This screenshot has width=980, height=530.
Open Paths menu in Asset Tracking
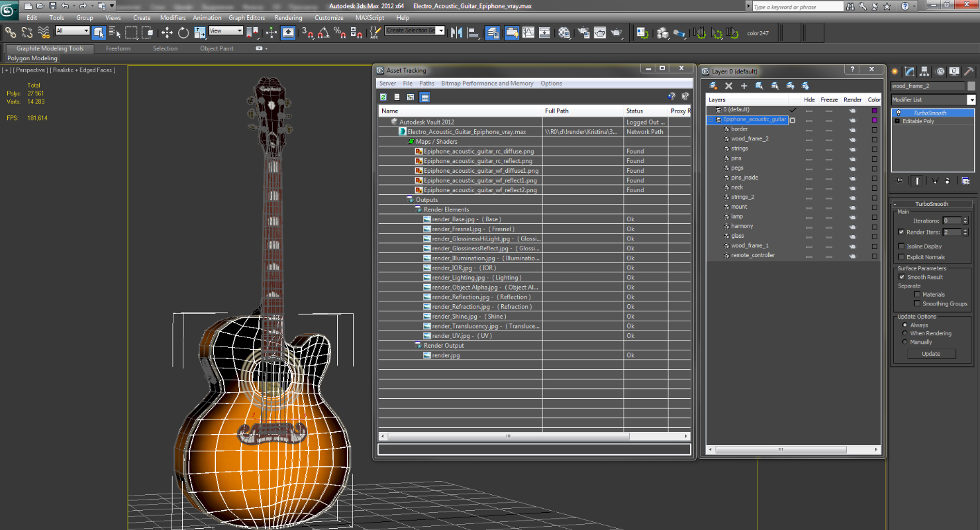tap(426, 83)
